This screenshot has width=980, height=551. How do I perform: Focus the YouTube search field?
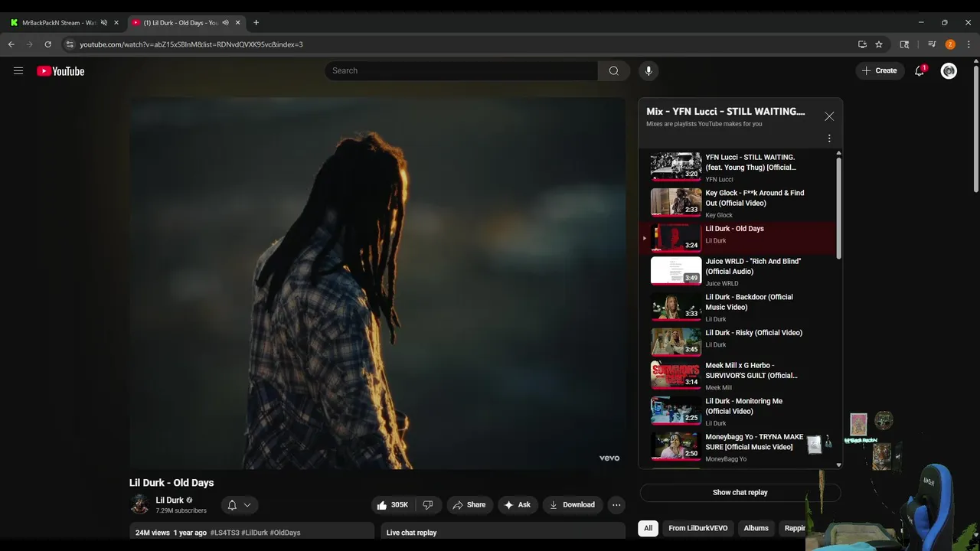coord(461,70)
